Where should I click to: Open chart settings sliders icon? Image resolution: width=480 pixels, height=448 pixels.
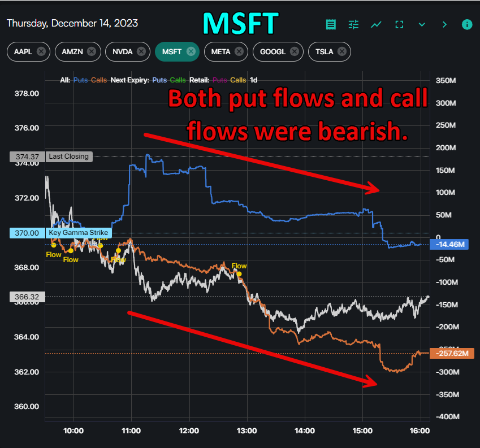click(353, 24)
